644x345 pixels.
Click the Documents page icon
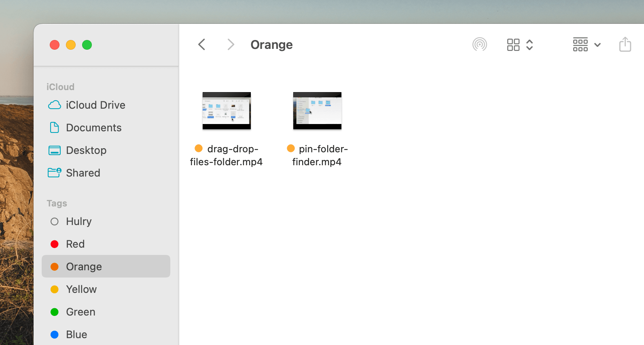click(55, 128)
